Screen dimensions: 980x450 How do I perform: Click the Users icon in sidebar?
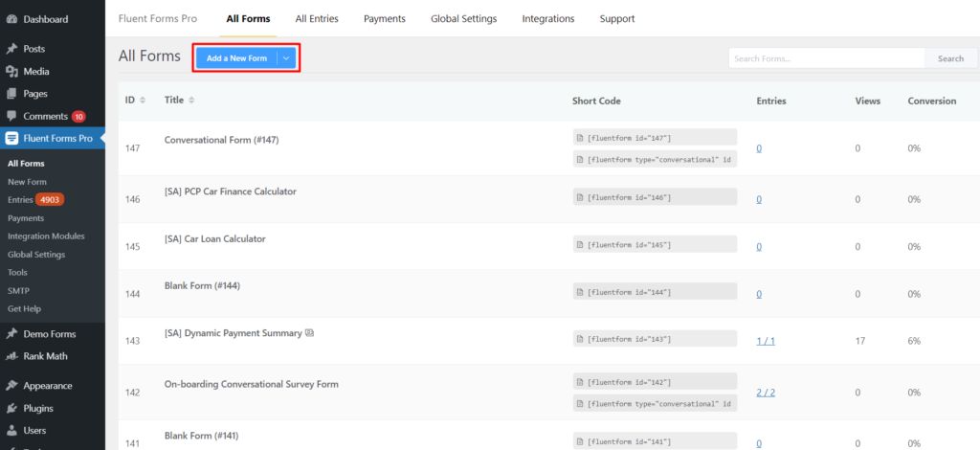11,431
